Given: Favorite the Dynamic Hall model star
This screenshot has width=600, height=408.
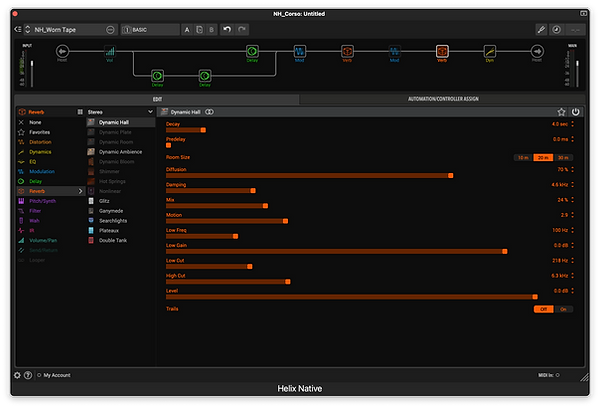Looking at the screenshot, I should tap(561, 112).
